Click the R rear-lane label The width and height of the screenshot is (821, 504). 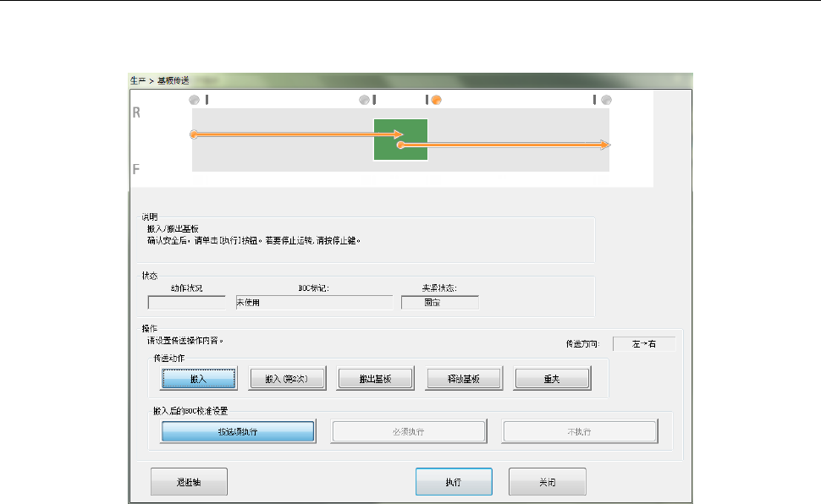(136, 112)
